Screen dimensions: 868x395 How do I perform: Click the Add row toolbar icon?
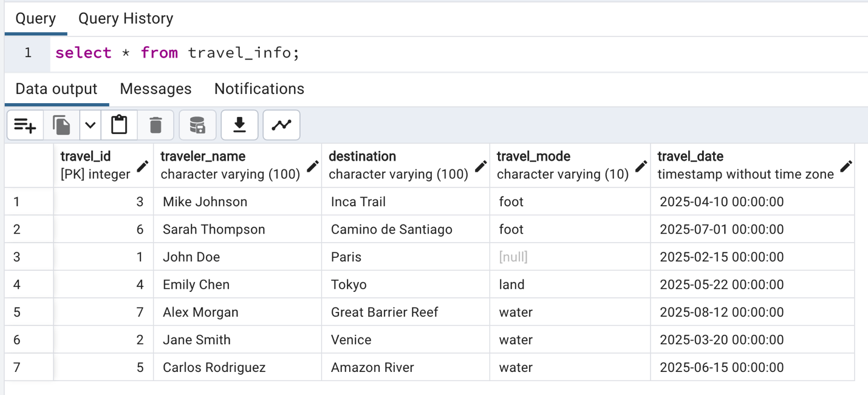[25, 125]
